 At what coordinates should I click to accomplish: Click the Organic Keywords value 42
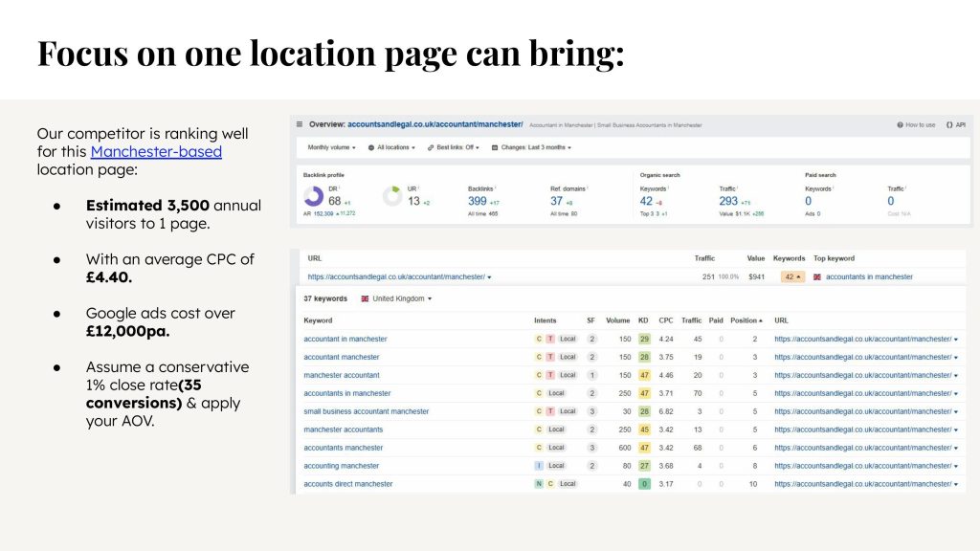coord(646,201)
